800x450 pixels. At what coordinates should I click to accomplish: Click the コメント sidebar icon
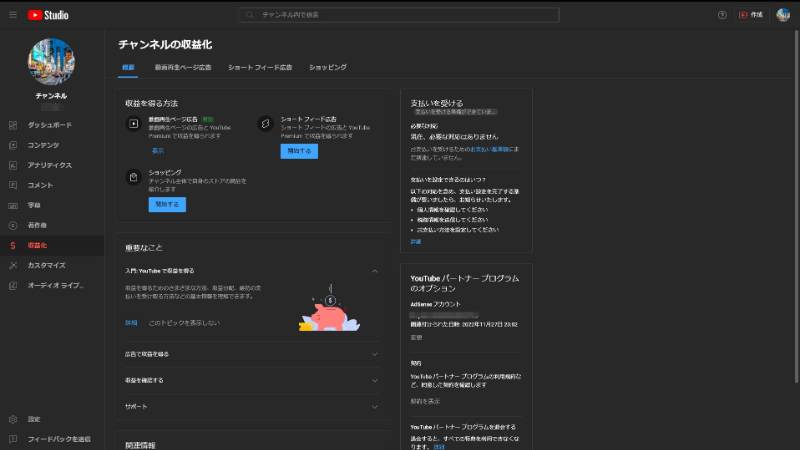(13, 185)
